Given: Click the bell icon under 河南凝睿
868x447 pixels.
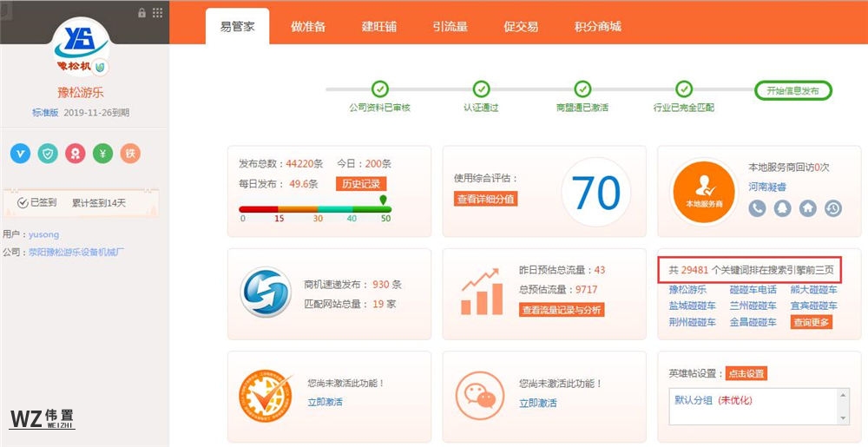Looking at the screenshot, I should point(782,208).
